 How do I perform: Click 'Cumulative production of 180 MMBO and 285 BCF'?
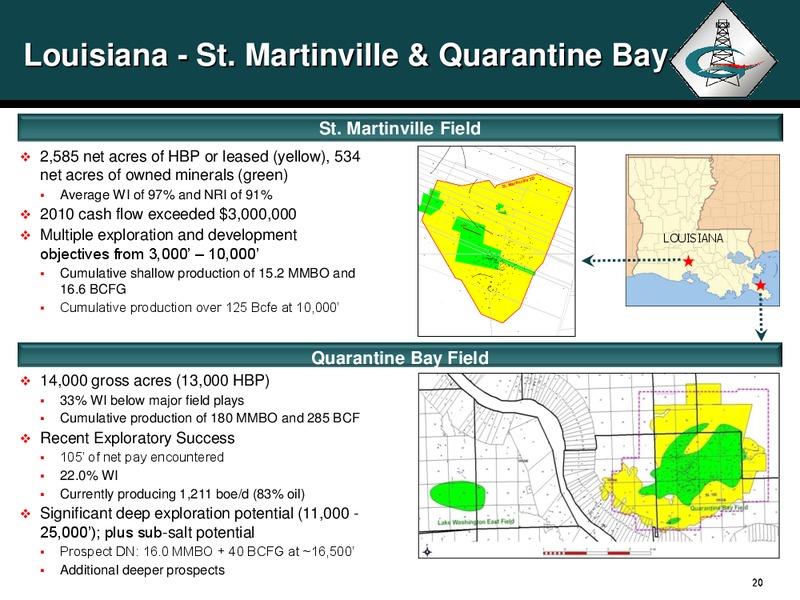(x=210, y=418)
